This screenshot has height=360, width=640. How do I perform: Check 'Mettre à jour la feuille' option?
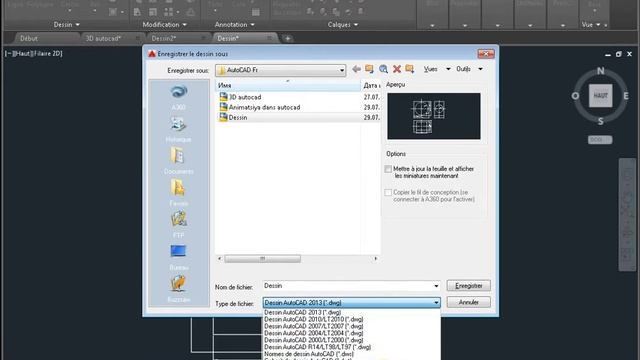coord(388,169)
